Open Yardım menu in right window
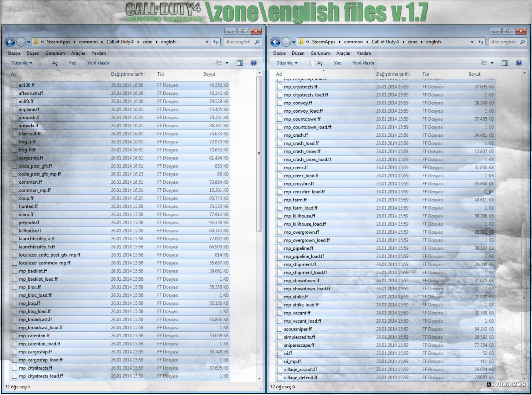The image size is (532, 395). pos(364,53)
